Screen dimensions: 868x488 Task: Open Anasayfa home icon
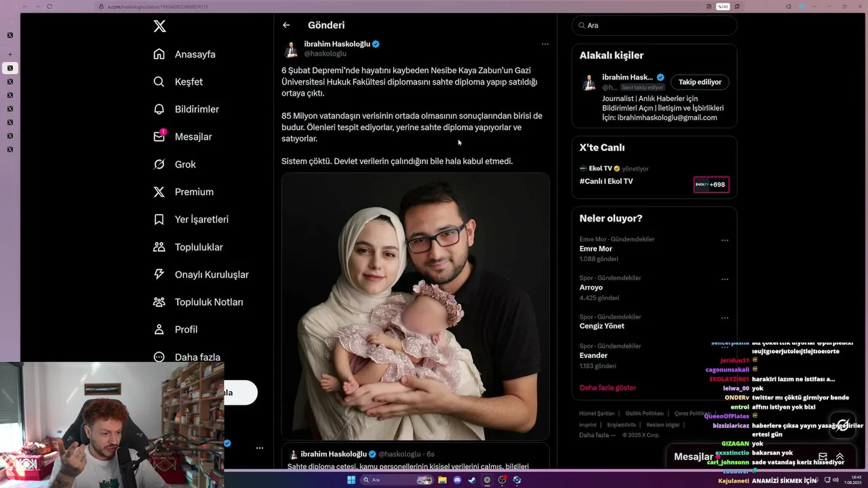(x=159, y=54)
